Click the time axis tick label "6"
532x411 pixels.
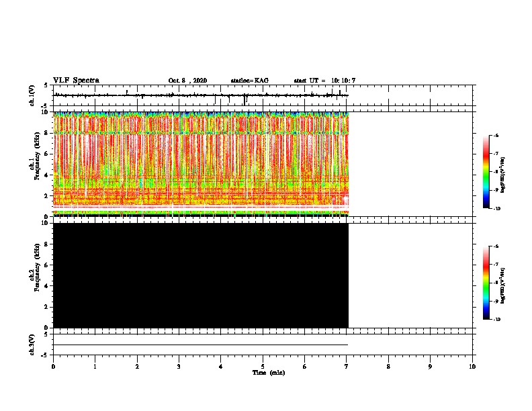point(305,366)
